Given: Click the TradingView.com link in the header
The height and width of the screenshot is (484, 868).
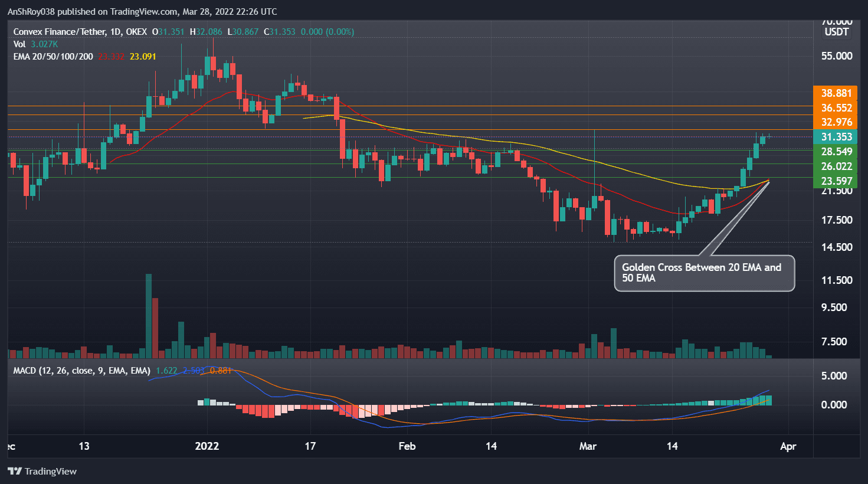Looking at the screenshot, I should click(142, 11).
